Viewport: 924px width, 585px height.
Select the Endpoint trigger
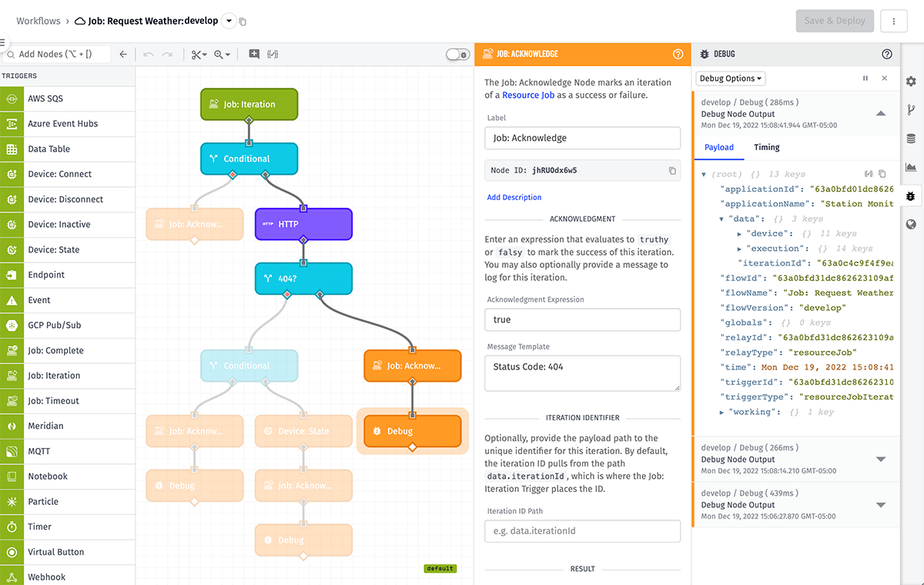pos(68,275)
